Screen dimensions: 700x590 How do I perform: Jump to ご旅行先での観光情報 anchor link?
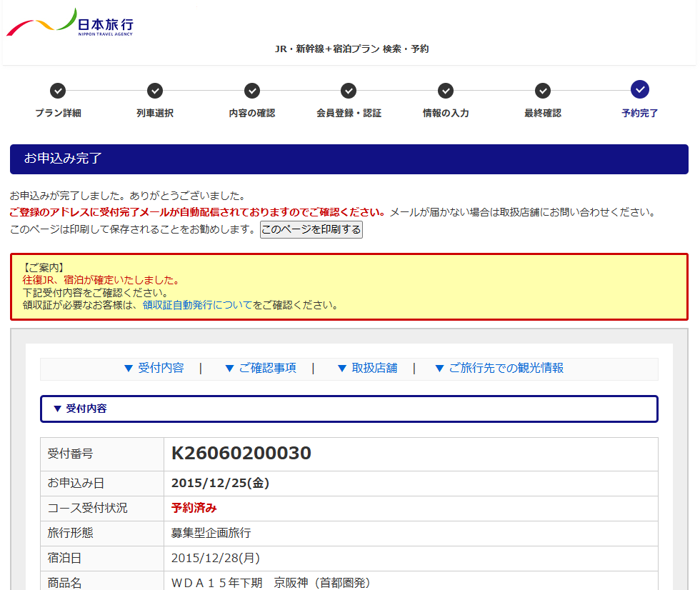point(506,368)
